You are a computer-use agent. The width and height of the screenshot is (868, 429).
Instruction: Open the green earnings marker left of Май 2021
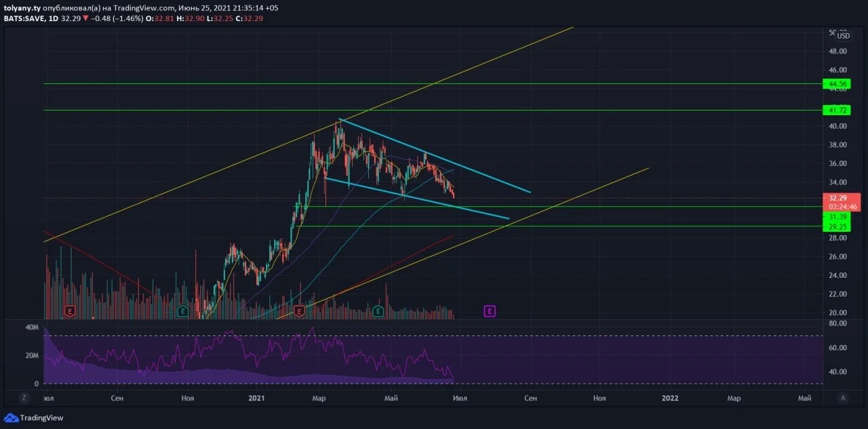point(378,311)
